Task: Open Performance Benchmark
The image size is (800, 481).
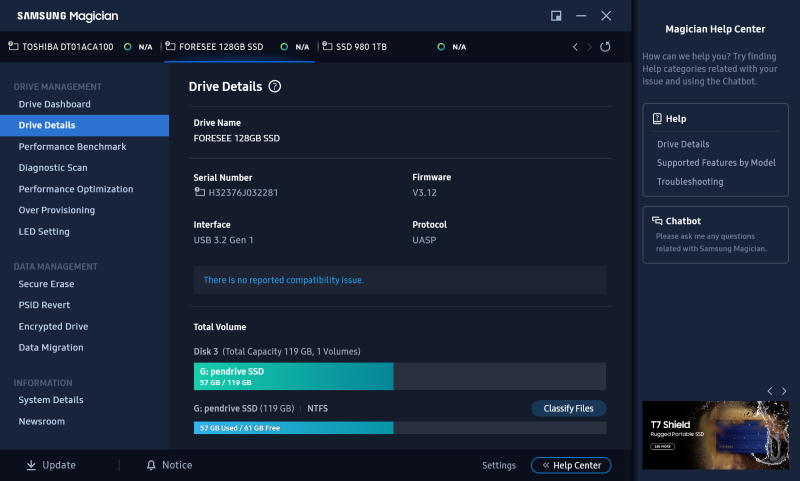Action: point(72,146)
